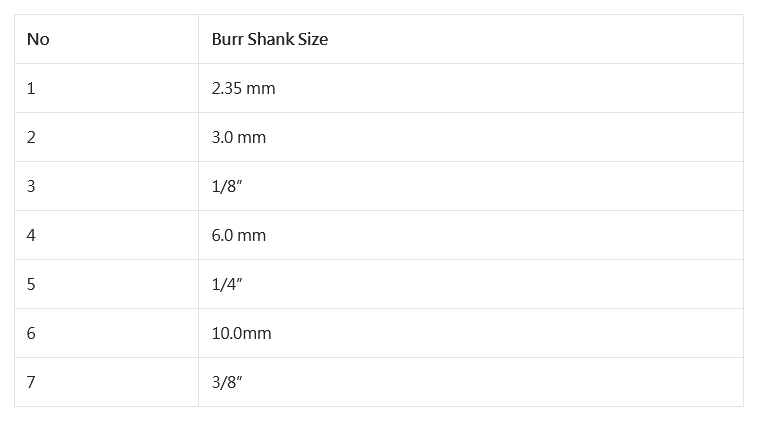Click the word 'Size' in the header
Screen dimensions: 776x427
[x=313, y=39]
